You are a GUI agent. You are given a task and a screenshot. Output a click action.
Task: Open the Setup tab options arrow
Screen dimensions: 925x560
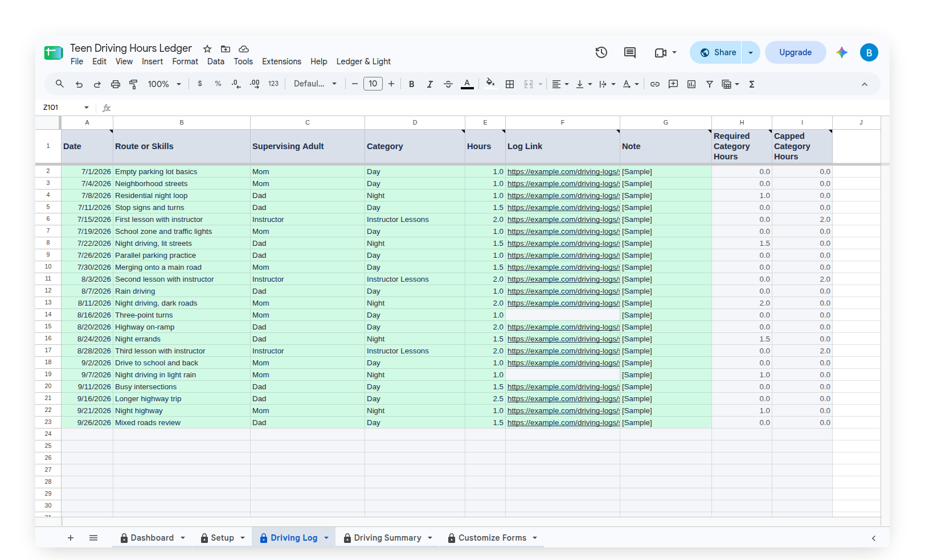point(243,538)
